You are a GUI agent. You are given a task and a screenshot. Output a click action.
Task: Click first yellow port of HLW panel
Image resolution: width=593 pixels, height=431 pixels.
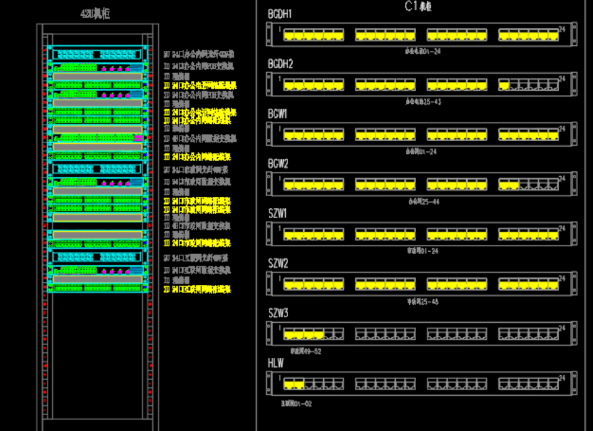289,384
